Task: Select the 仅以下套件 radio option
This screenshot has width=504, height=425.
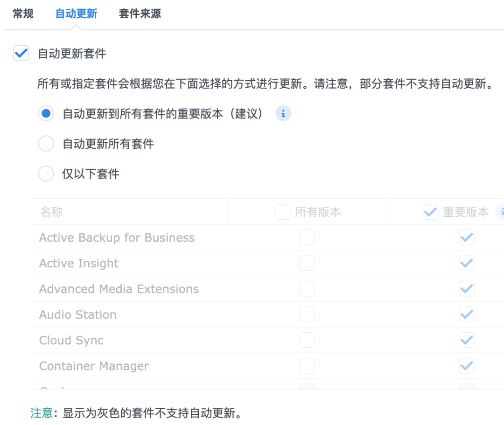Action: [46, 174]
